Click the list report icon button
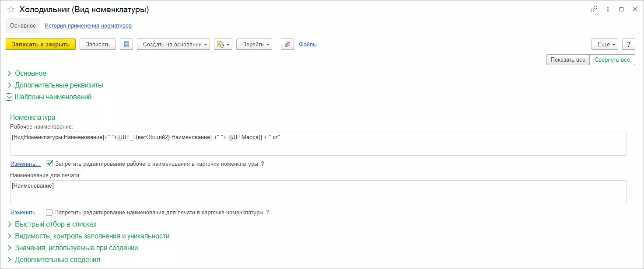This screenshot has width=644, height=269. (x=126, y=44)
